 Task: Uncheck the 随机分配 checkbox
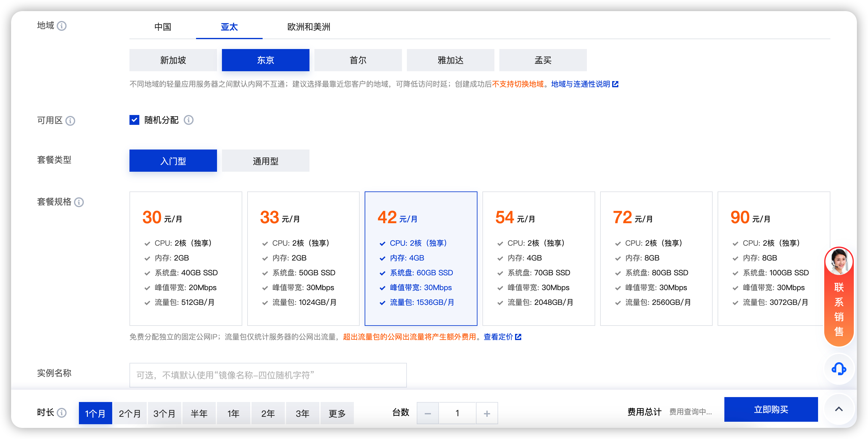(x=134, y=120)
